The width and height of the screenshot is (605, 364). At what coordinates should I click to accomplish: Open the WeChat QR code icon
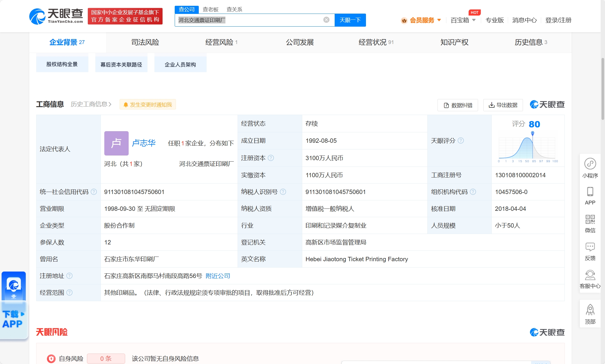590,219
